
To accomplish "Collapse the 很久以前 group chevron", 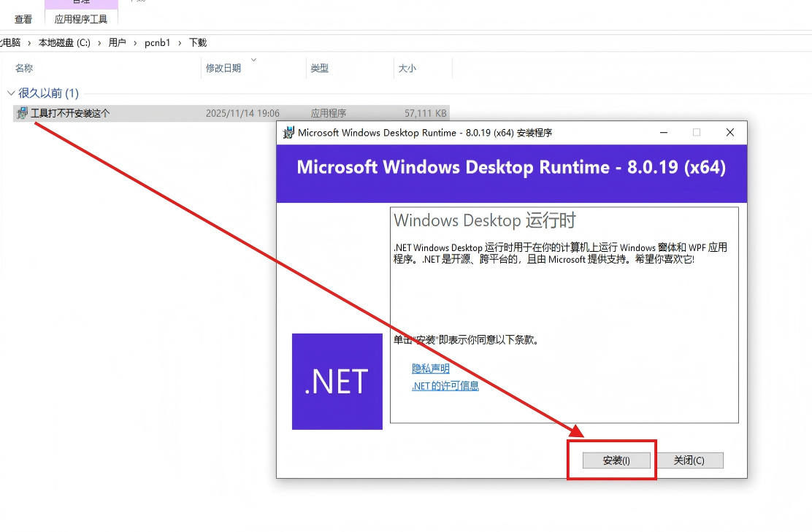I will point(11,93).
